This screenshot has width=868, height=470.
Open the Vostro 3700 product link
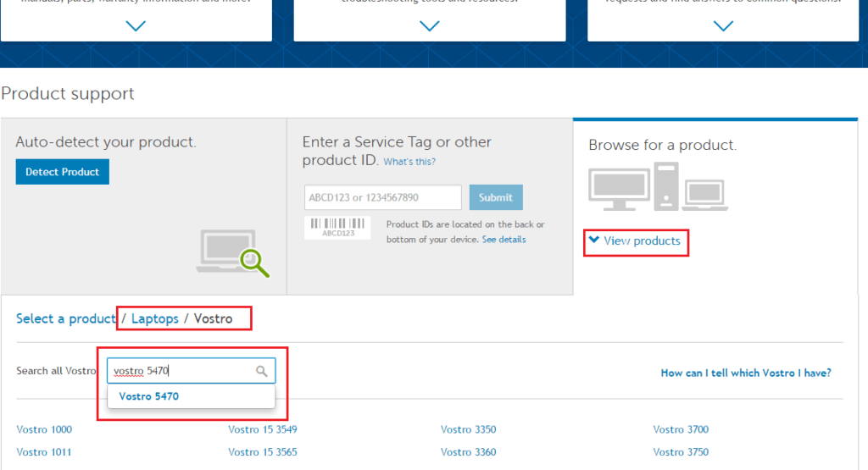click(x=681, y=429)
